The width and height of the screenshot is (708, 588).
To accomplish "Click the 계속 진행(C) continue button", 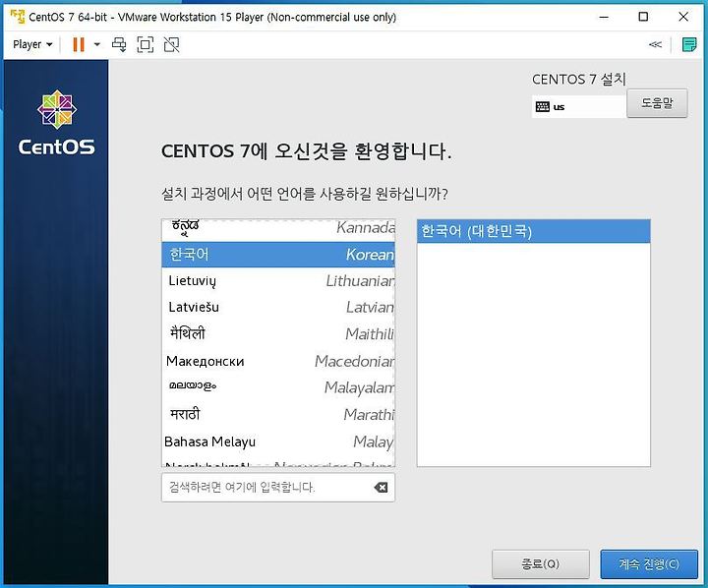I will click(649, 564).
